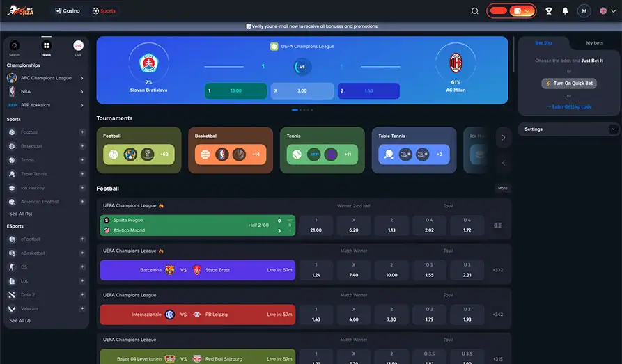Open statistics icon for Sparta Prague match

coord(497,225)
